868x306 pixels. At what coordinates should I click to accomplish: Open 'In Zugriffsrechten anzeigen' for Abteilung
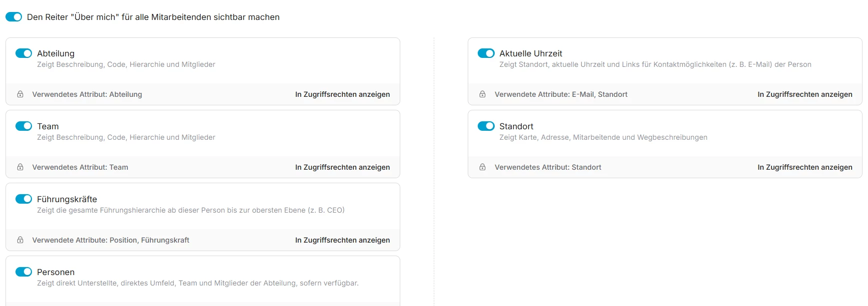pos(342,94)
